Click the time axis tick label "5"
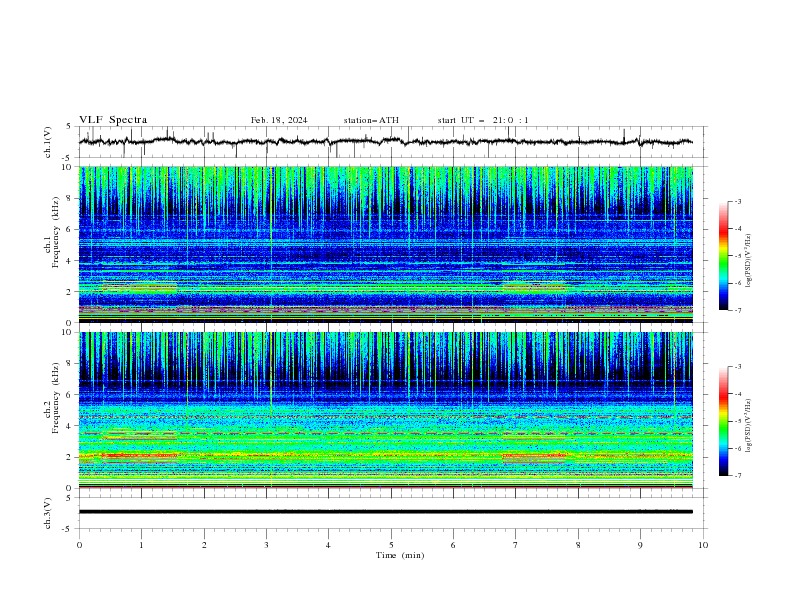 [x=391, y=545]
